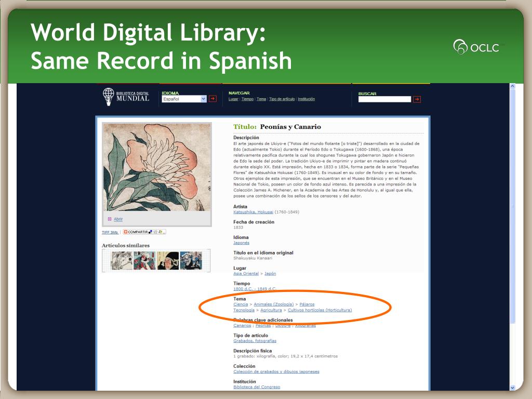Image resolution: width=532 pixels, height=399 pixels.
Task: Click the Ciencia topic link
Action: click(x=241, y=304)
